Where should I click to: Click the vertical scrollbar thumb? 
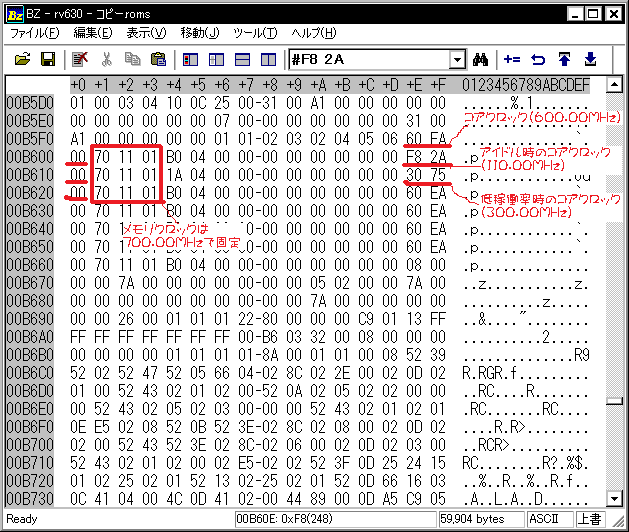[614, 401]
